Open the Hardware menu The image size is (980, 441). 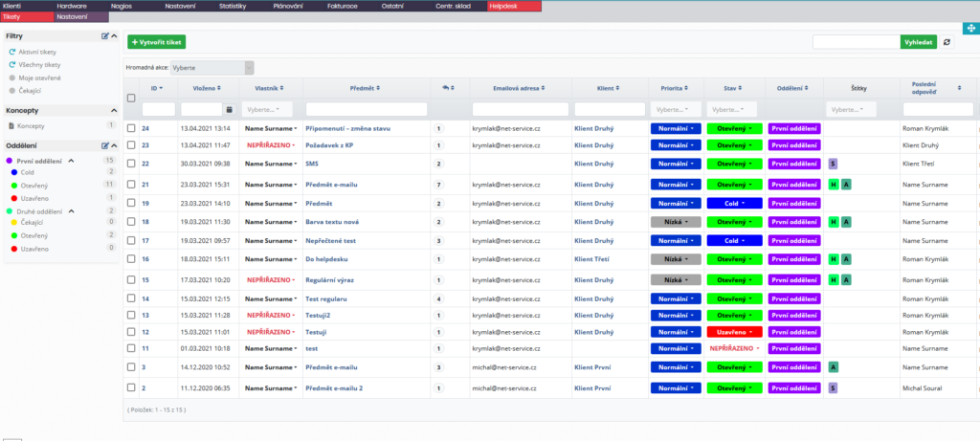pos(72,6)
